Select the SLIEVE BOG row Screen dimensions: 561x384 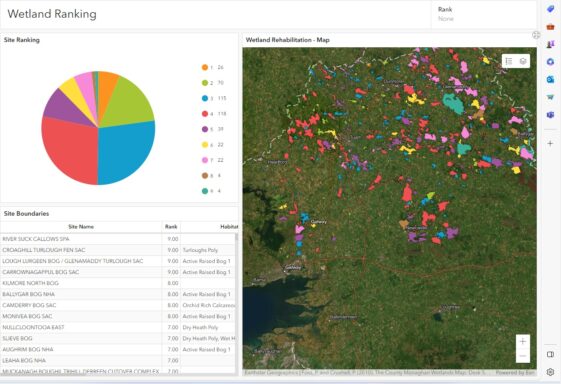coord(118,339)
